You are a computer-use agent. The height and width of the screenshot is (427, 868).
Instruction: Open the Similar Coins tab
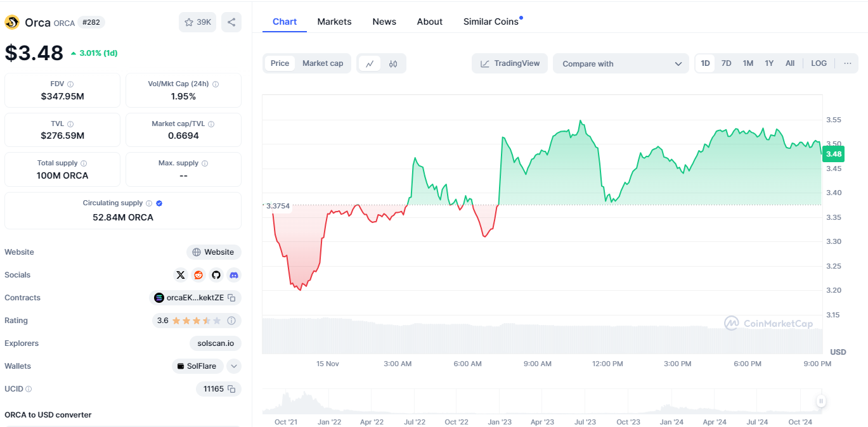pyautogui.click(x=491, y=22)
